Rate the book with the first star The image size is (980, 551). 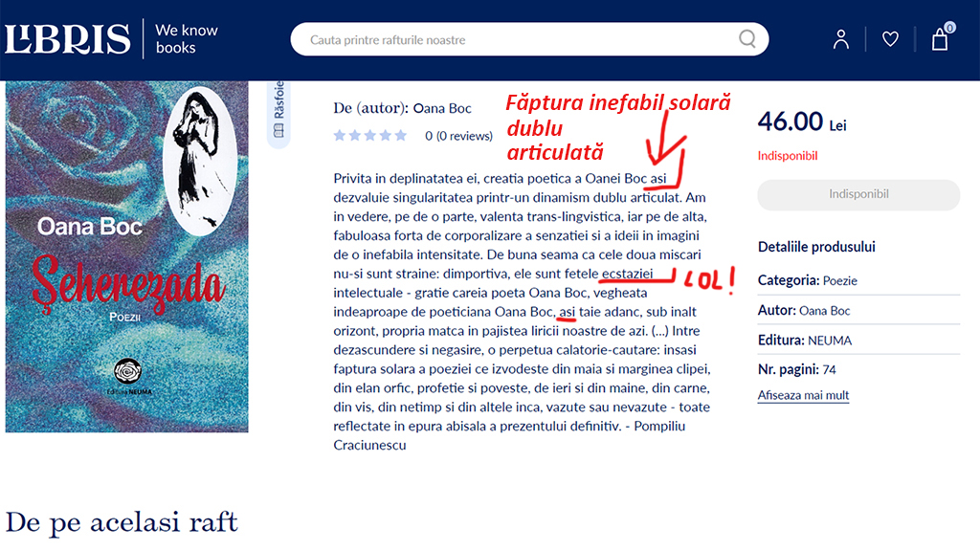click(x=340, y=136)
